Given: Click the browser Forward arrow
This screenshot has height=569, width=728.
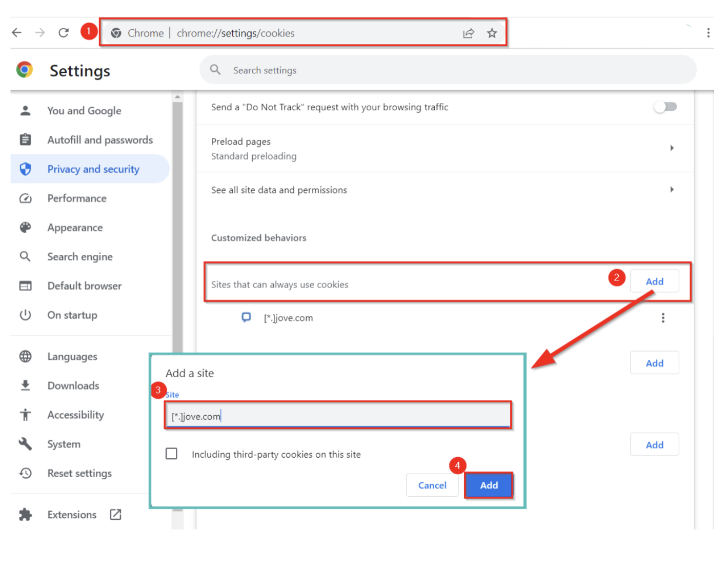Looking at the screenshot, I should [40, 33].
